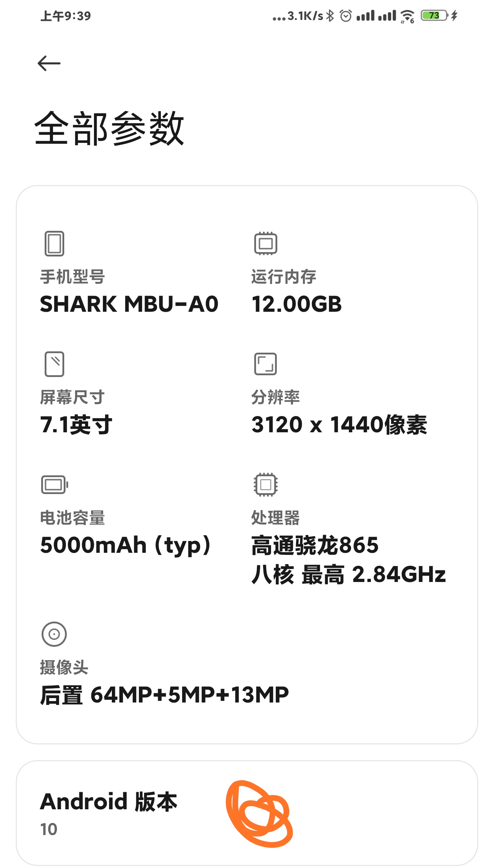Tap the 高通骁龙865 processor text
This screenshot has height=868, width=494.
coord(315,545)
